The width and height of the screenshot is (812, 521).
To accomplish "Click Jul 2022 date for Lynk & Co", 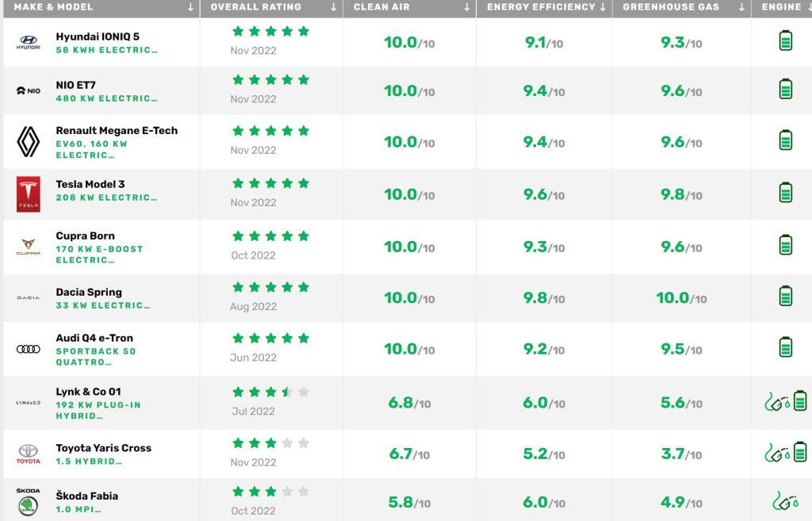I will (x=253, y=412).
